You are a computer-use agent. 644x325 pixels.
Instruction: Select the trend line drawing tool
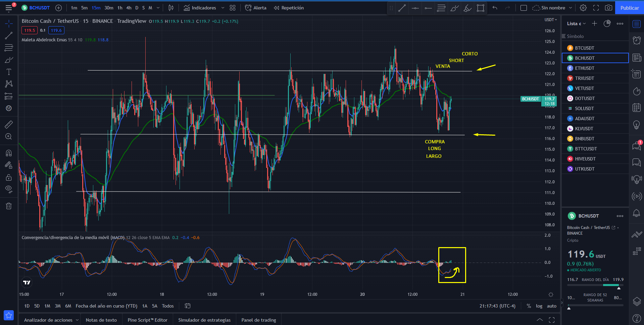click(9, 36)
